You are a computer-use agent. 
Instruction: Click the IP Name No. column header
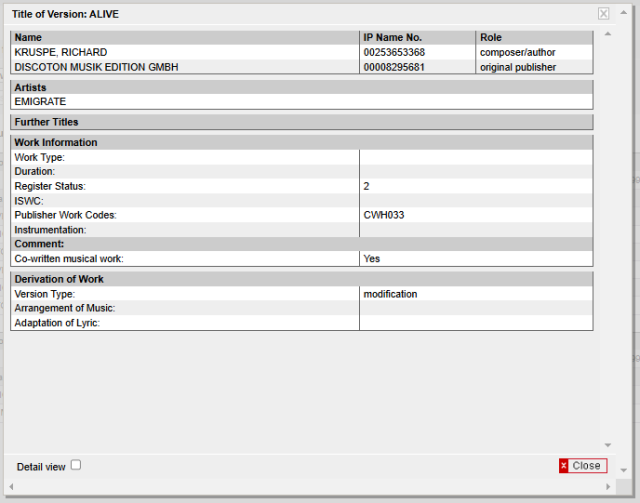coord(393,37)
